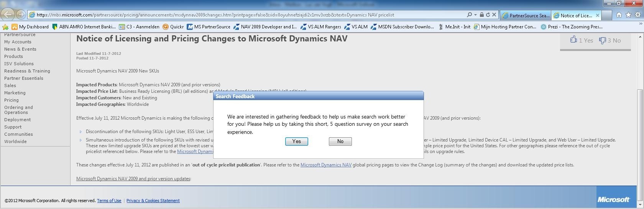Open the ABN AMRO Internet Banking favorite
Screen dimensions: 644x209
(x=84, y=27)
